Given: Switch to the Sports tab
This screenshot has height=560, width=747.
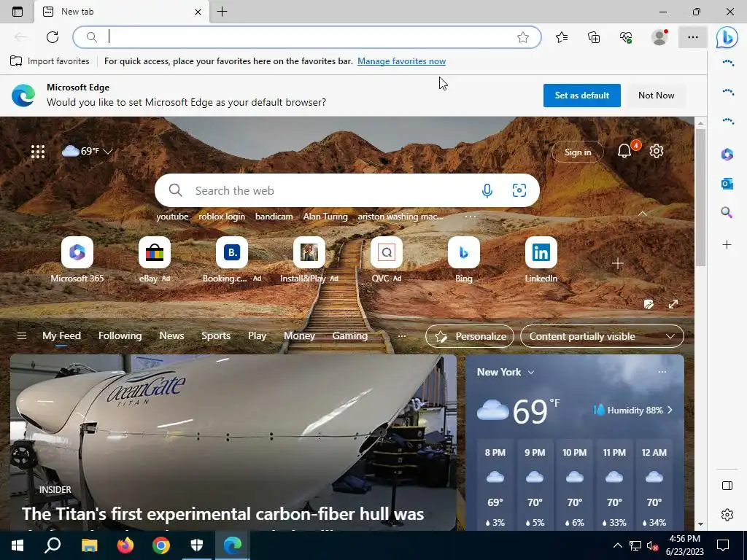Looking at the screenshot, I should pos(216,335).
